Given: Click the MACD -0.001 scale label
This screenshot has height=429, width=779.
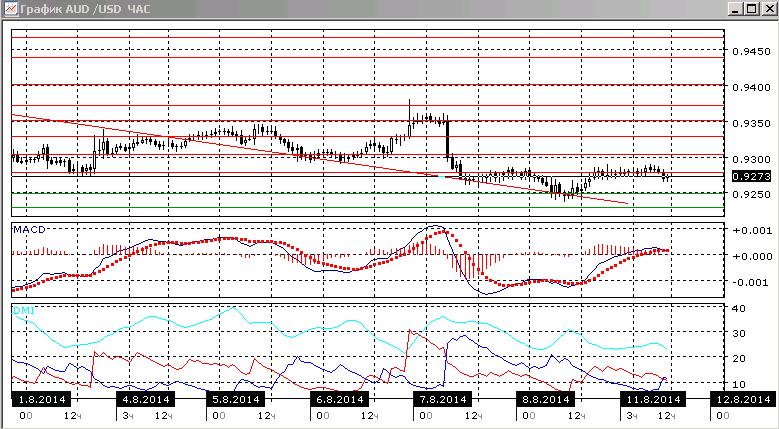Looking at the screenshot, I should coord(752,283).
